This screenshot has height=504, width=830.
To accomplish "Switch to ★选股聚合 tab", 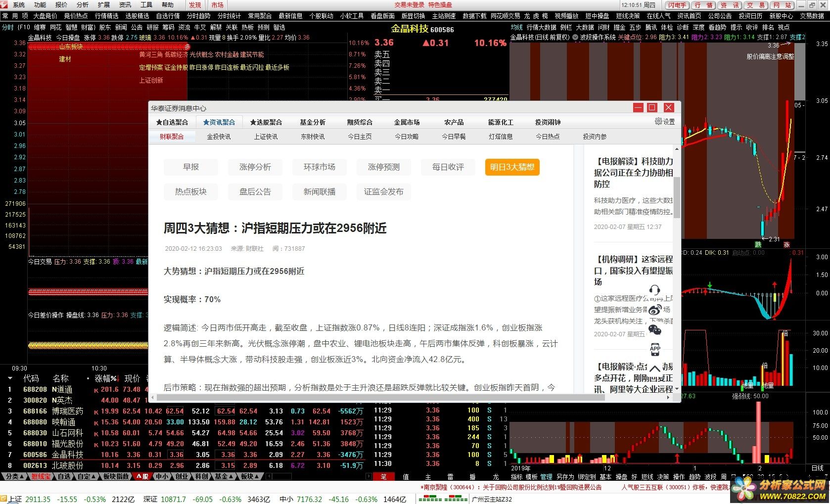I will [x=266, y=122].
